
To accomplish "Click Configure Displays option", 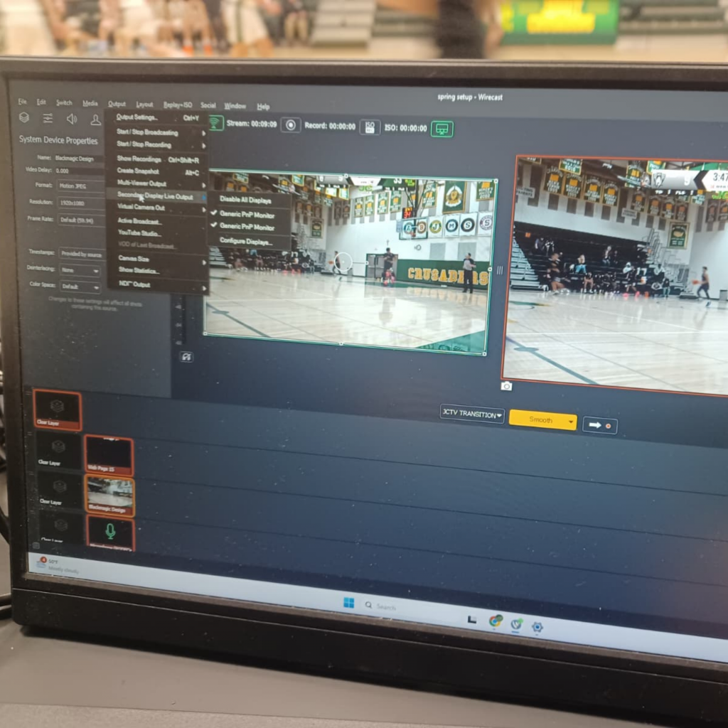I will pyautogui.click(x=245, y=242).
